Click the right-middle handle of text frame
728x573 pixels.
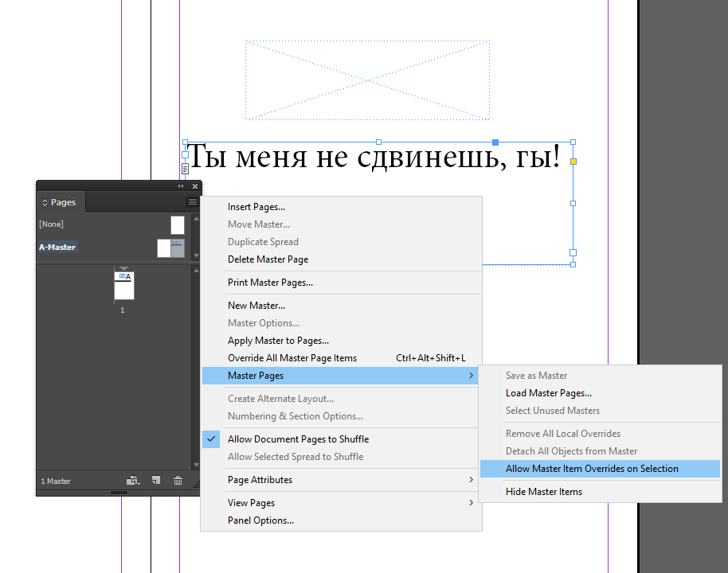click(573, 203)
